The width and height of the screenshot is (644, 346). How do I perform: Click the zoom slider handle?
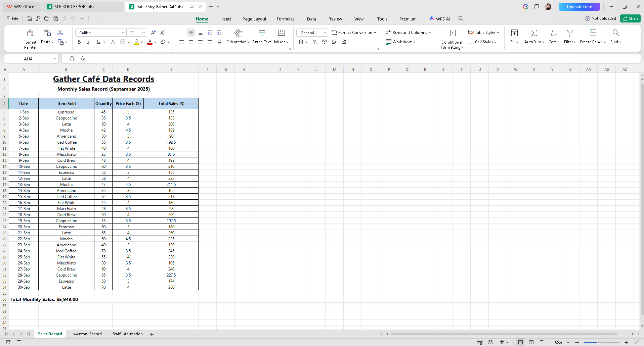[599, 342]
